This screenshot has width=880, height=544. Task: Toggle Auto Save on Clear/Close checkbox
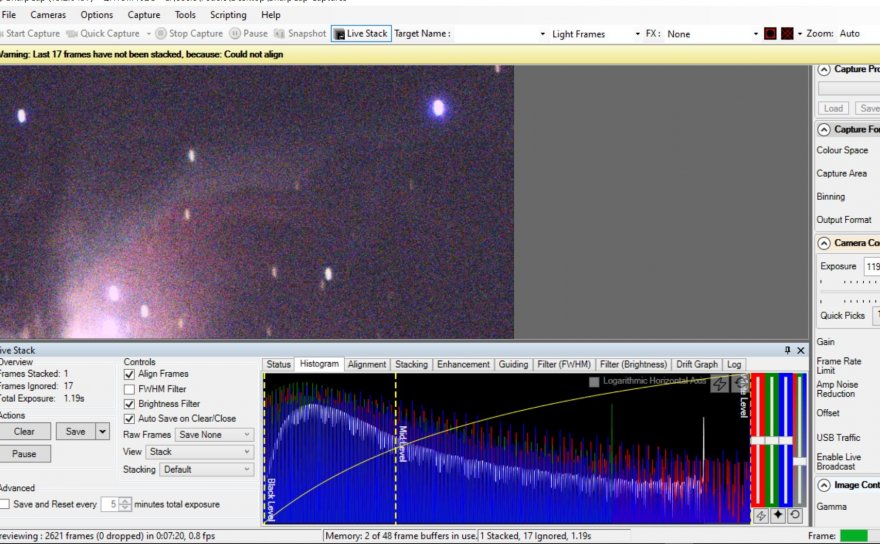(129, 419)
